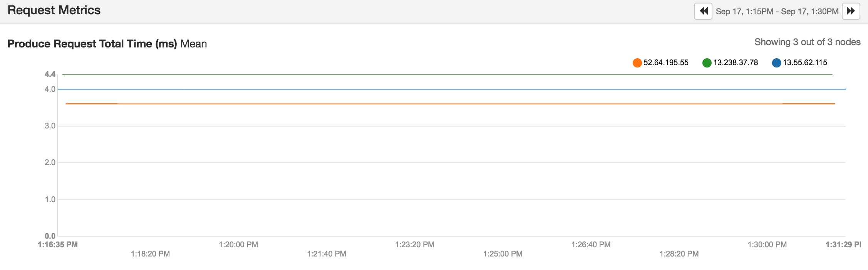The image size is (868, 270).
Task: Click the 4.0 y-axis value label
Action: [50, 89]
